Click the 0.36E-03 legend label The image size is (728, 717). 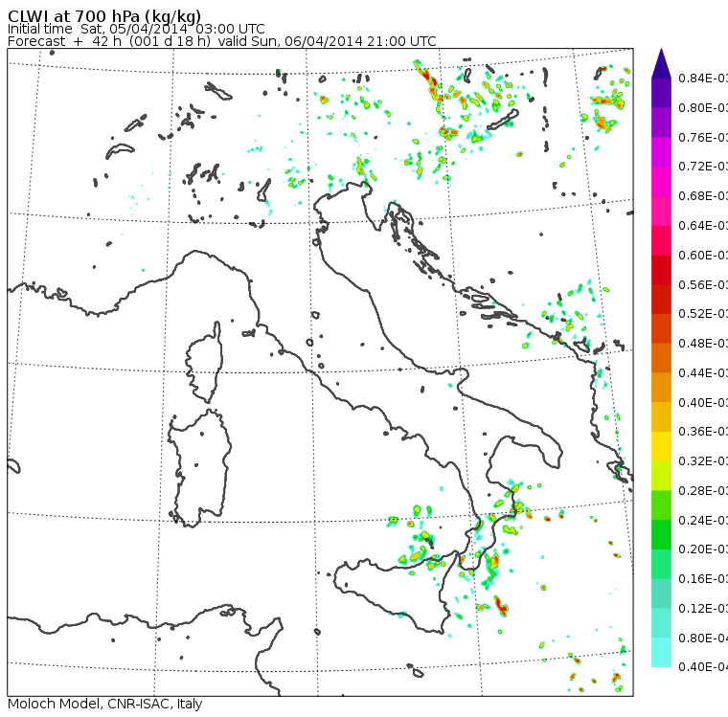coord(703,432)
